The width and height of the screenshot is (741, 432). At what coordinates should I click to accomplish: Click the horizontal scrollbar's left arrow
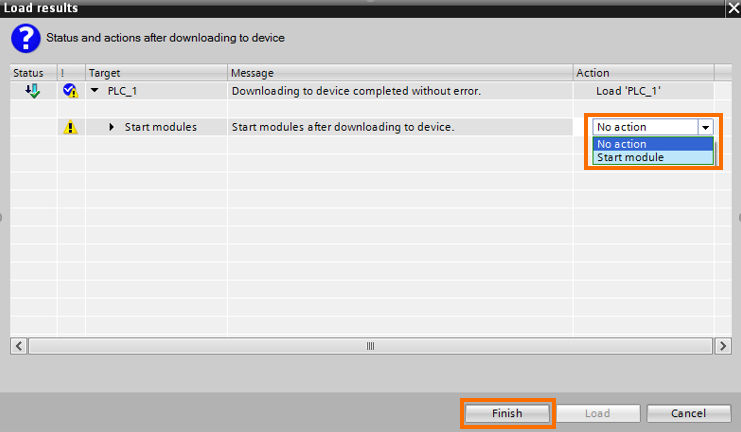pyautogui.click(x=18, y=346)
